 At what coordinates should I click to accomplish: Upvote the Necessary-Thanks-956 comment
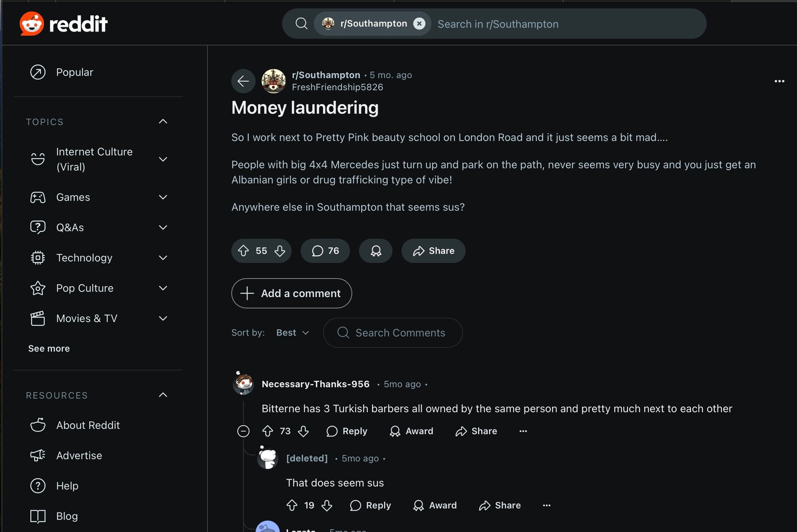pos(267,431)
